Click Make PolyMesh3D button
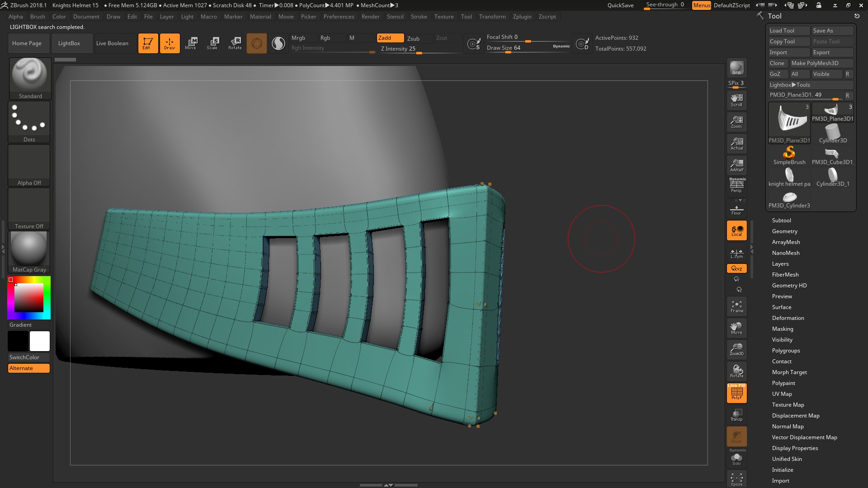This screenshot has width=868, height=488. 821,63
